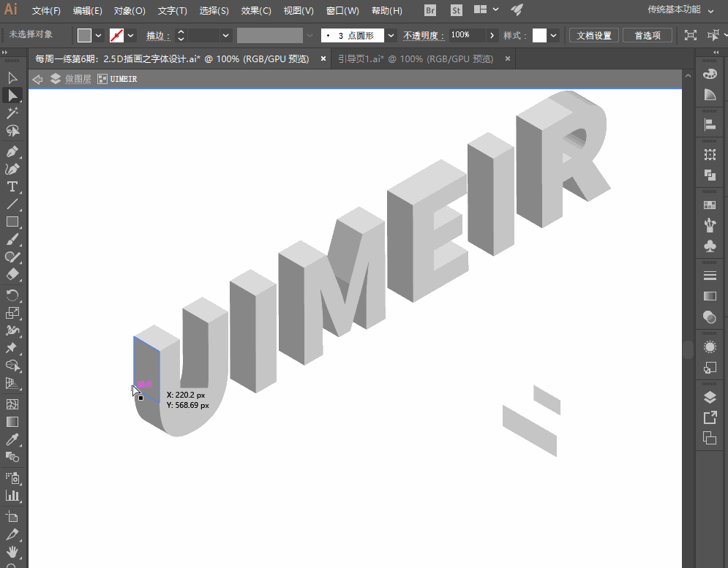Open the 文件(F) menu
This screenshot has height=568, width=728.
[x=46, y=11]
